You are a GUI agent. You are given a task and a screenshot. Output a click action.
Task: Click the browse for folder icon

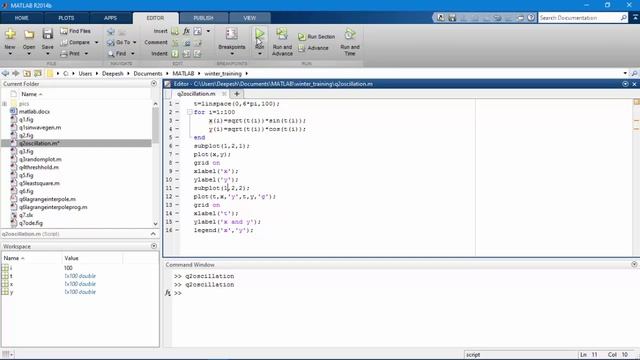click(x=38, y=73)
